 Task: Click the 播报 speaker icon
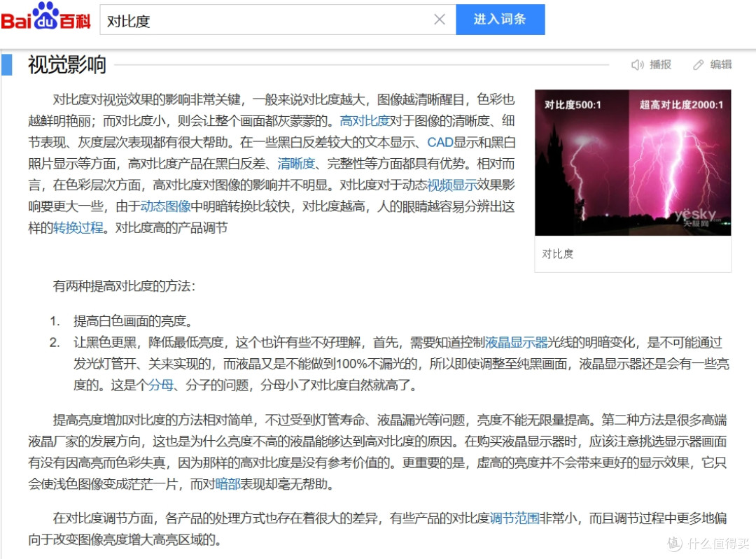pos(638,64)
